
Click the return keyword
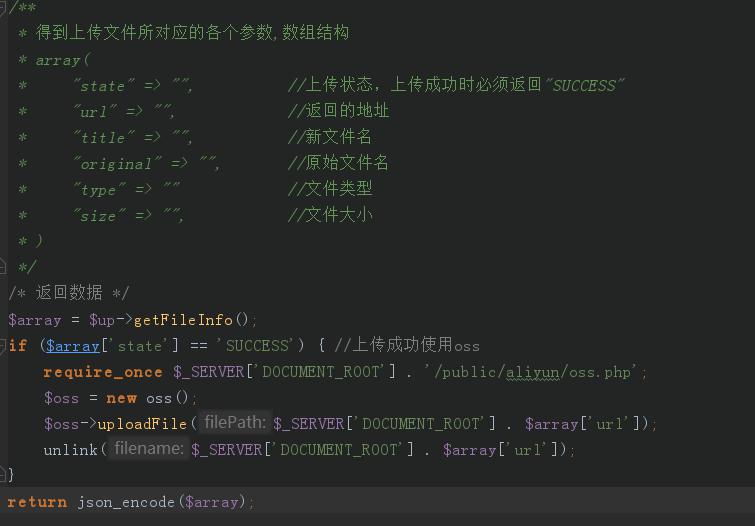click(37, 502)
